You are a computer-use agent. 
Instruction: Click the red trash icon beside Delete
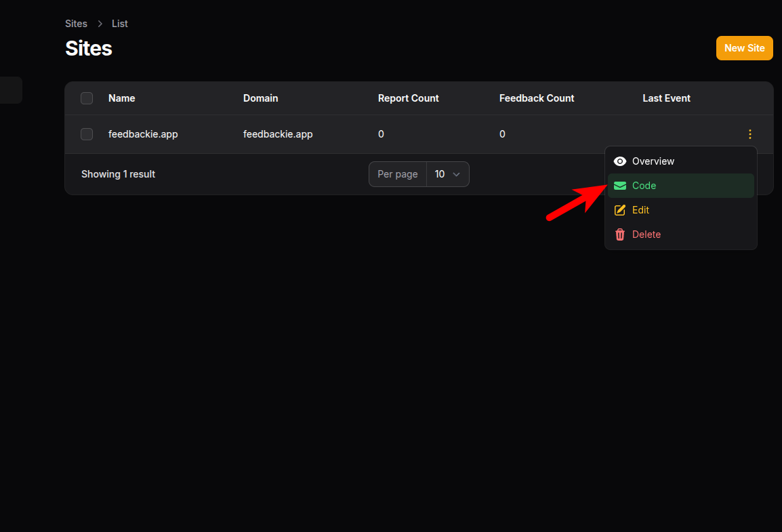click(619, 234)
